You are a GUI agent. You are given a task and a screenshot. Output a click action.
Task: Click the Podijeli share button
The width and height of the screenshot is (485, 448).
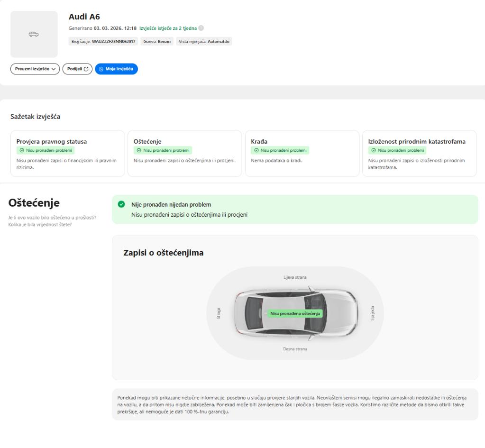pos(77,69)
